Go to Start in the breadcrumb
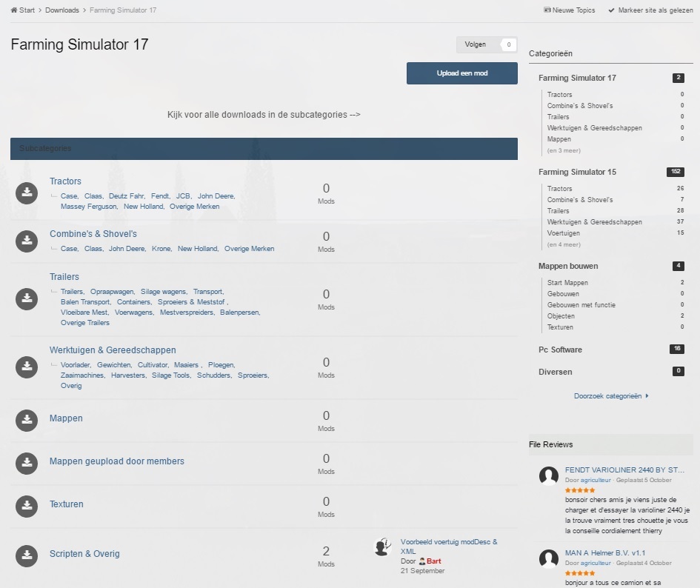 [x=27, y=10]
